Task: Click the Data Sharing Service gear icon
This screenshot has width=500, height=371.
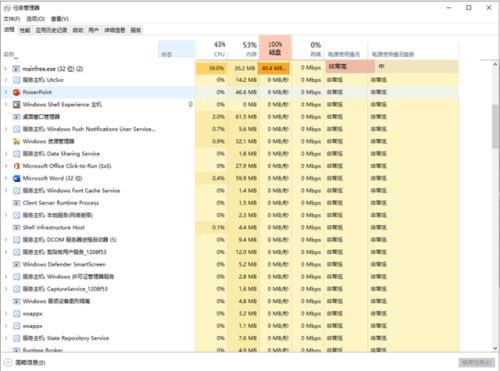Action: (x=16, y=154)
